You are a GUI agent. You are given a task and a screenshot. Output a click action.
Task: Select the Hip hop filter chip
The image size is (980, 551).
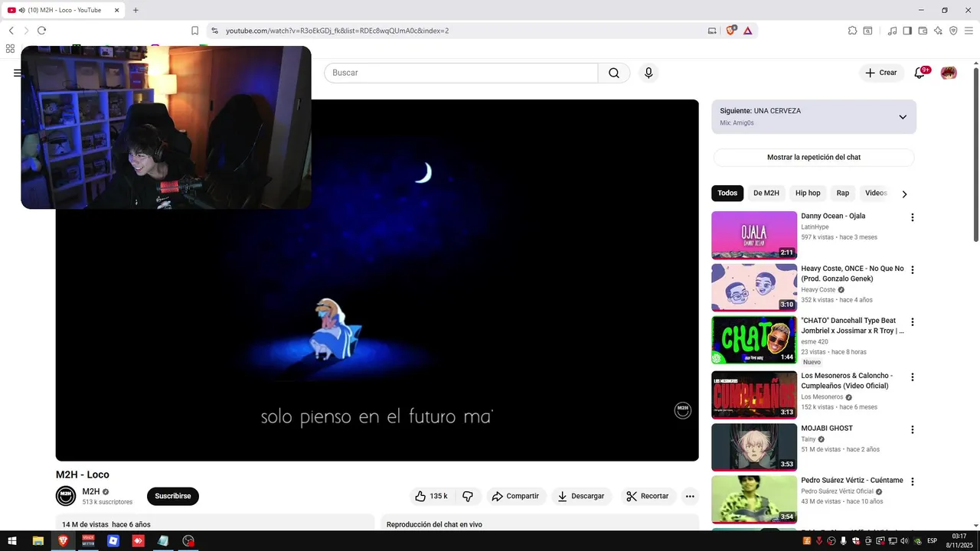pos(808,193)
